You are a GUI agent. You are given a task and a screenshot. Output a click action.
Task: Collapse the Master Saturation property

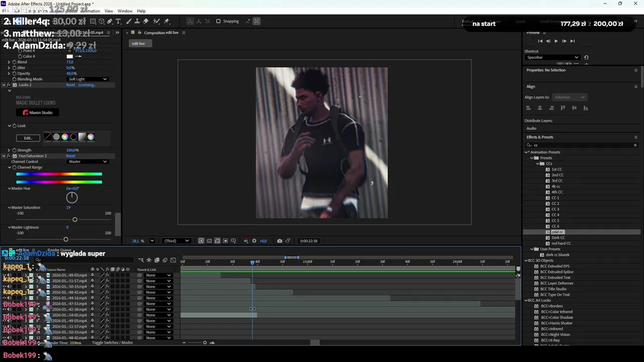(9, 208)
